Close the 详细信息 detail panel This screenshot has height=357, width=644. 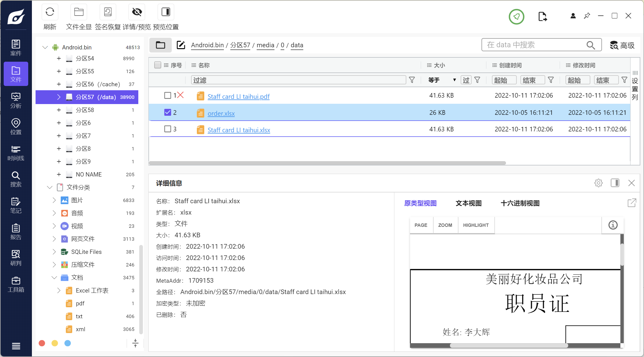pos(631,183)
